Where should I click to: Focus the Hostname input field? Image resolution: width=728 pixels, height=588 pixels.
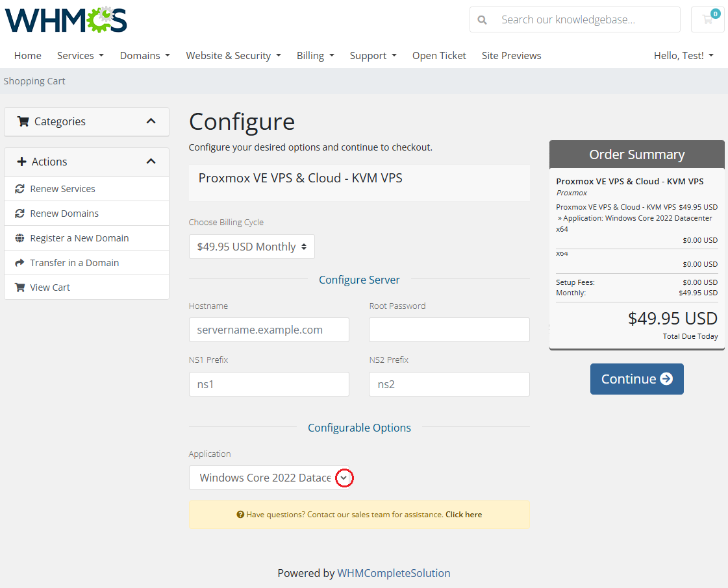click(x=269, y=330)
